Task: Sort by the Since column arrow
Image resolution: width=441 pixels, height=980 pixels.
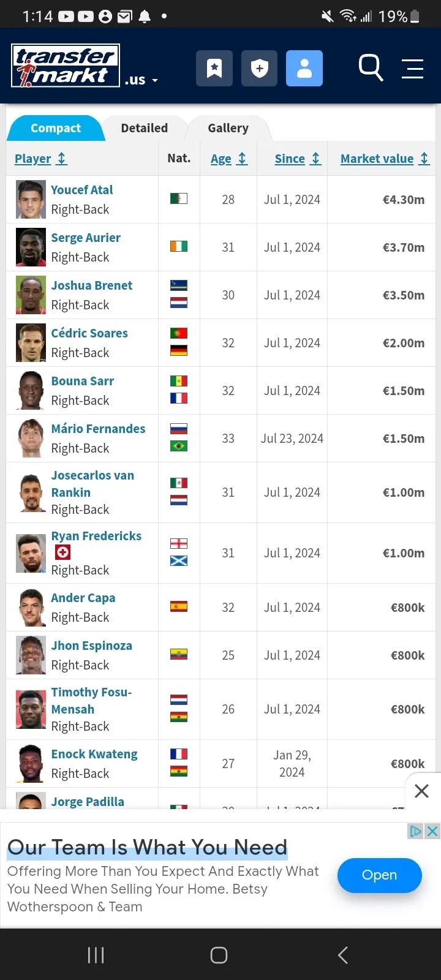Action: point(316,159)
